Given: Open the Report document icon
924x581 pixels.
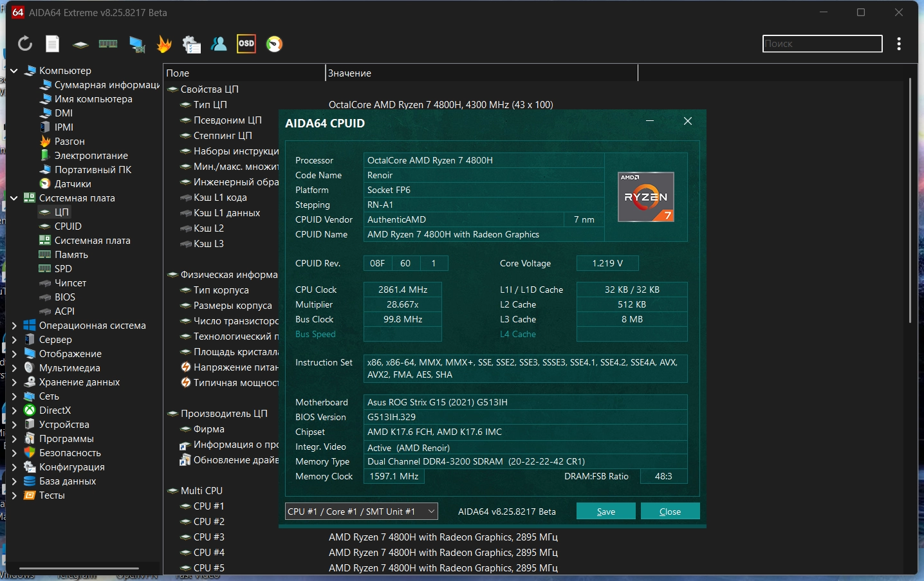Looking at the screenshot, I should [x=53, y=44].
